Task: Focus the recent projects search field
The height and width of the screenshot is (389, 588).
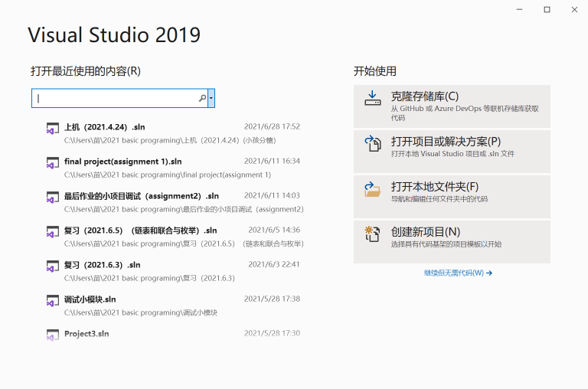Action: [115, 98]
